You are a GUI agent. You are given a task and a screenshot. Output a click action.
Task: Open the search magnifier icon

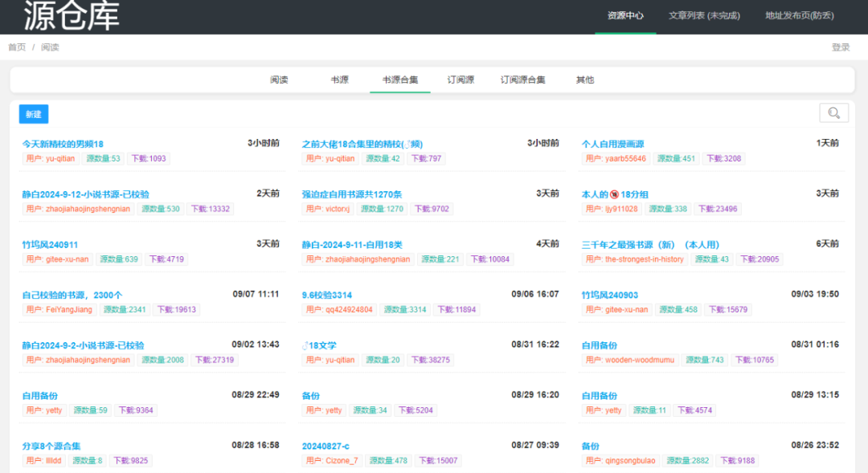833,113
